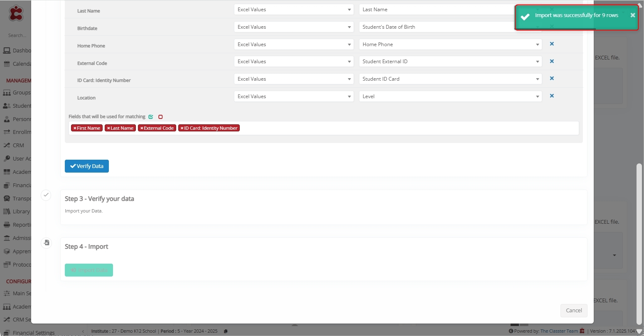
Task: Click the Step 4 import step icon
Action: pyautogui.click(x=46, y=243)
